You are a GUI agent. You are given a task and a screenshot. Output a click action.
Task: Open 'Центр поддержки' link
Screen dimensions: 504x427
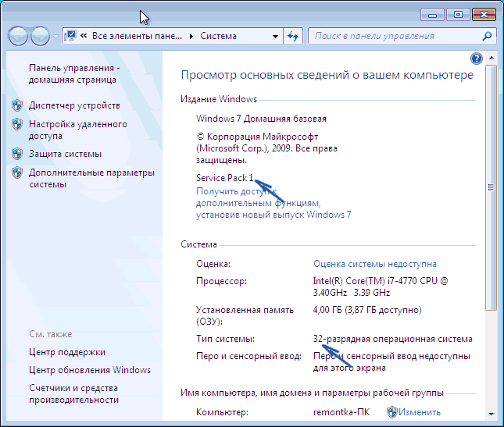click(x=67, y=352)
